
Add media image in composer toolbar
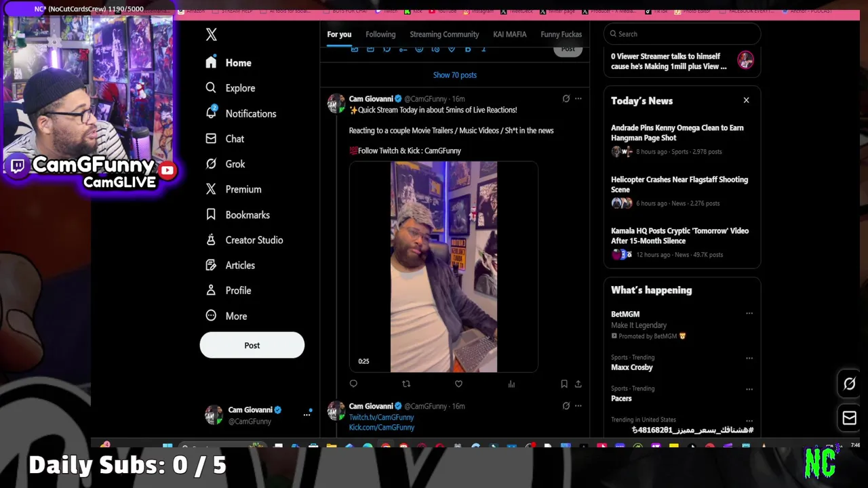(354, 49)
